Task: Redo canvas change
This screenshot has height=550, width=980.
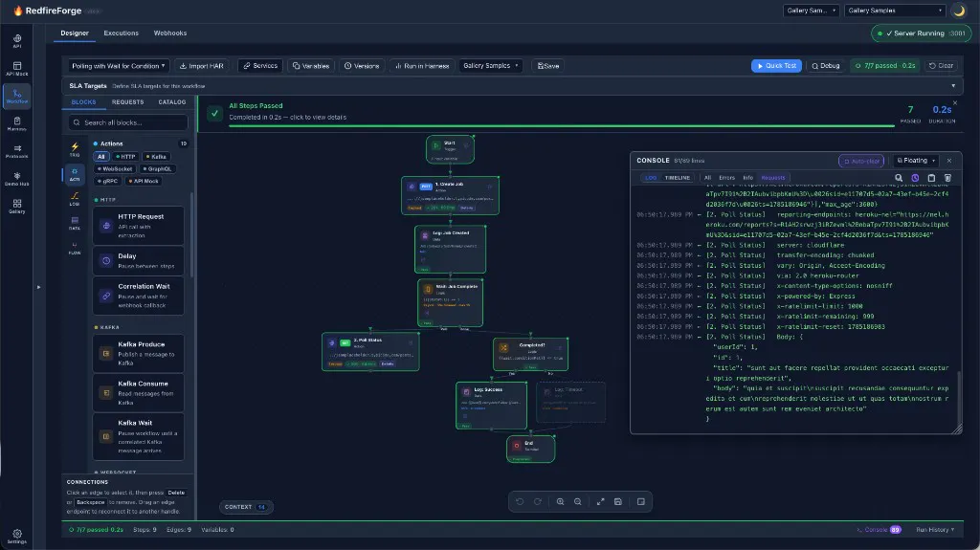Action: pyautogui.click(x=537, y=501)
